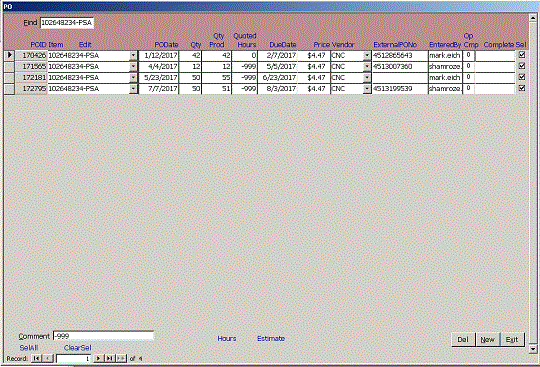Click Qty Prod cell with value 51

(217, 88)
